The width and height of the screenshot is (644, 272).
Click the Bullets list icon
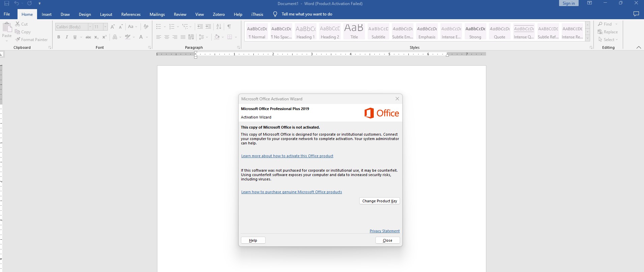[x=158, y=27]
